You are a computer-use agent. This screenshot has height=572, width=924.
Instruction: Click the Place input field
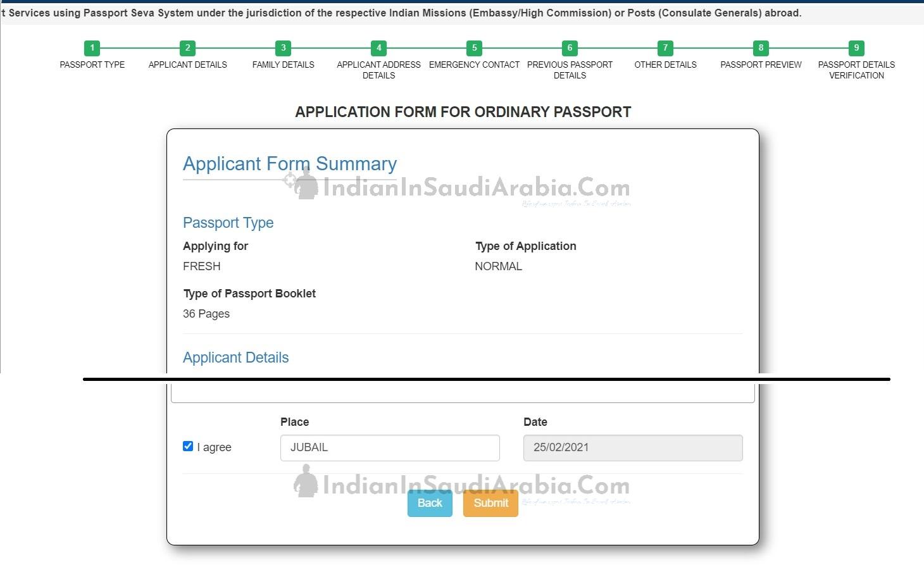click(390, 448)
